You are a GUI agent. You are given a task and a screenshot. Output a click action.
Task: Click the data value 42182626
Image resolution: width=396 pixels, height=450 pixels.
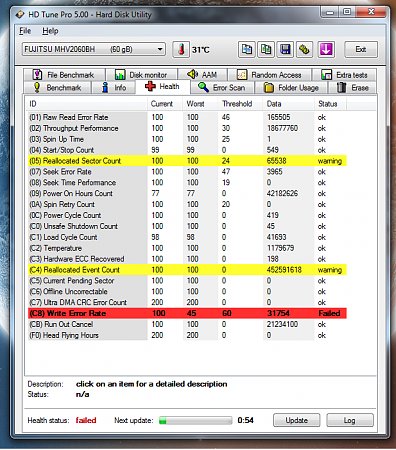click(282, 194)
